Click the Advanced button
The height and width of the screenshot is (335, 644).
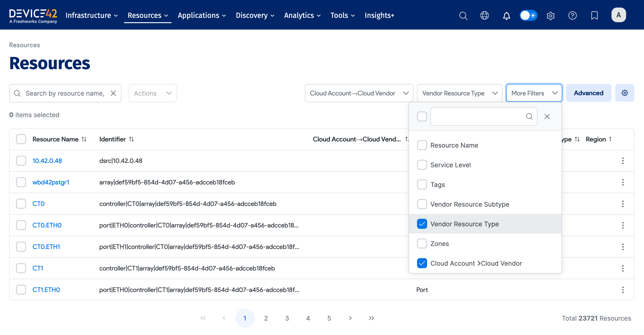588,93
